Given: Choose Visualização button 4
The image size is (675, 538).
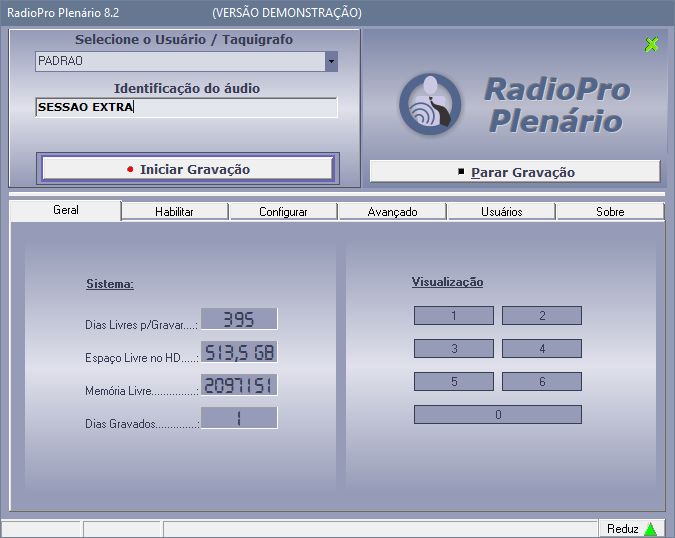Looking at the screenshot, I should click(x=542, y=349).
